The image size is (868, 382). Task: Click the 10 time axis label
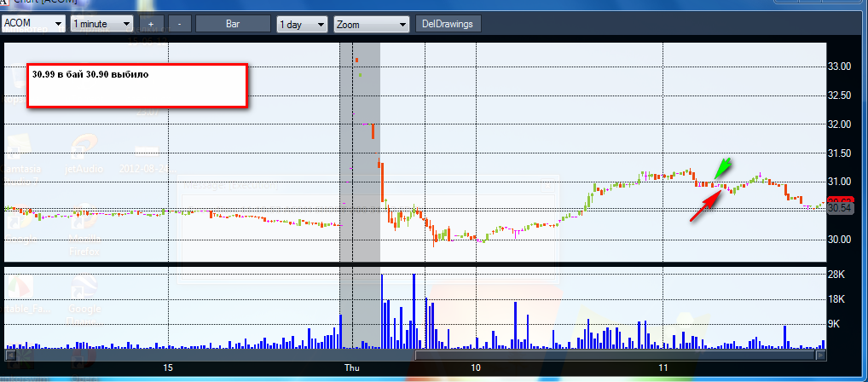click(475, 368)
